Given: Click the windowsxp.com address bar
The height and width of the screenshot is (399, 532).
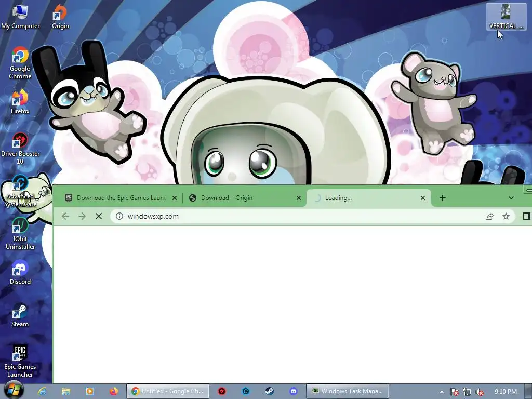Looking at the screenshot, I should click(x=311, y=216).
